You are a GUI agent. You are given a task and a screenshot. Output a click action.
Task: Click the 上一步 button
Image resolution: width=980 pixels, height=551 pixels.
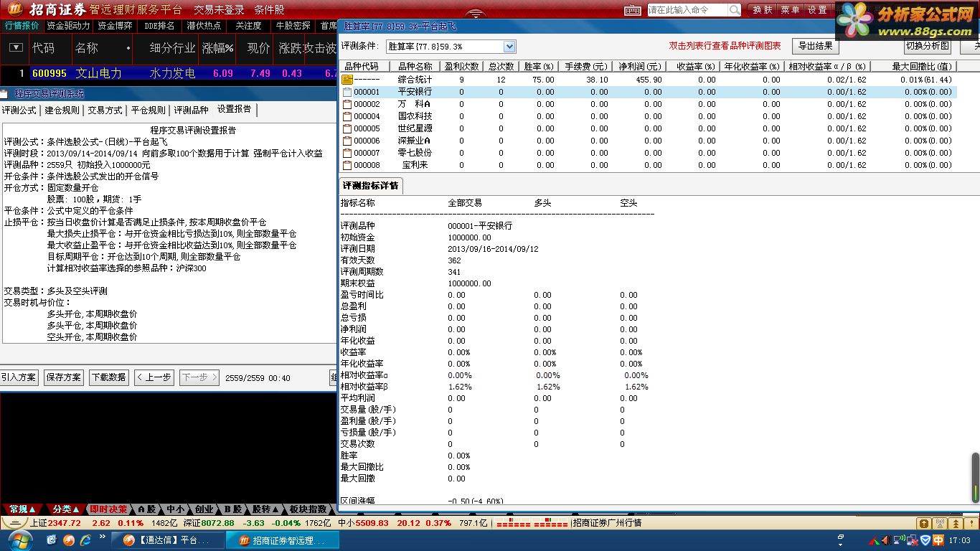(154, 377)
